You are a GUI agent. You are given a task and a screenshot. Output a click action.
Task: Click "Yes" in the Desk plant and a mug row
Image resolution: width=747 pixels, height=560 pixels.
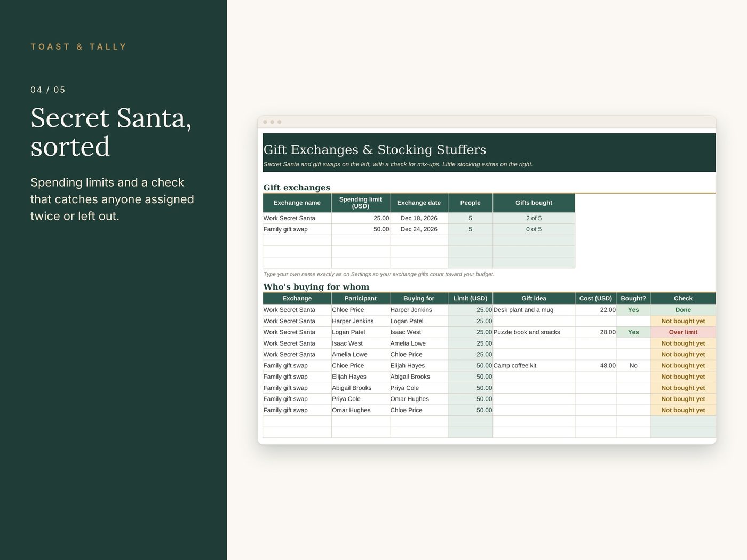(633, 310)
